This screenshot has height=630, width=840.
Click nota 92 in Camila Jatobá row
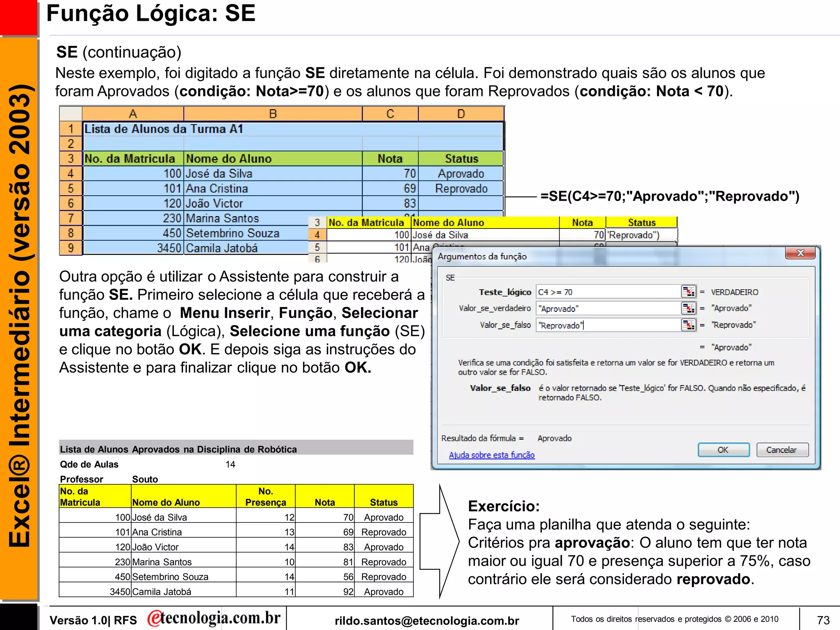[x=324, y=591]
